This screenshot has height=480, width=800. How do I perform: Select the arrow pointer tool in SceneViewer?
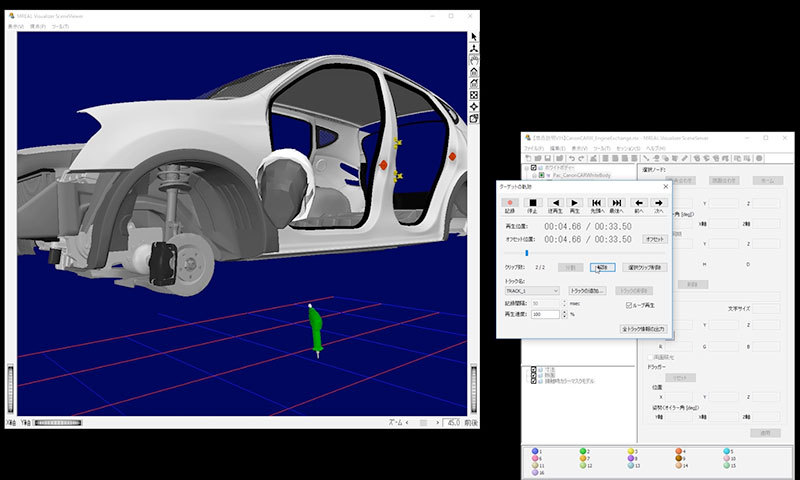(474, 37)
